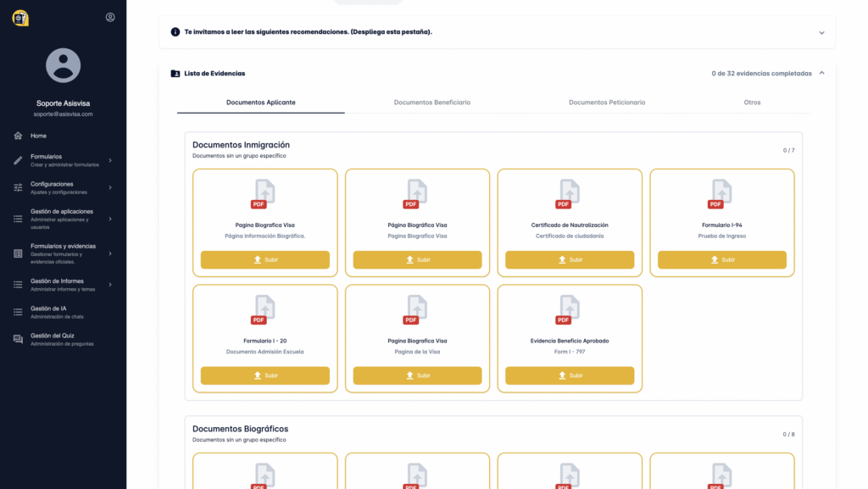The width and height of the screenshot is (868, 489).
Task: Open the Documentos Peticionario tab
Action: 607,103
